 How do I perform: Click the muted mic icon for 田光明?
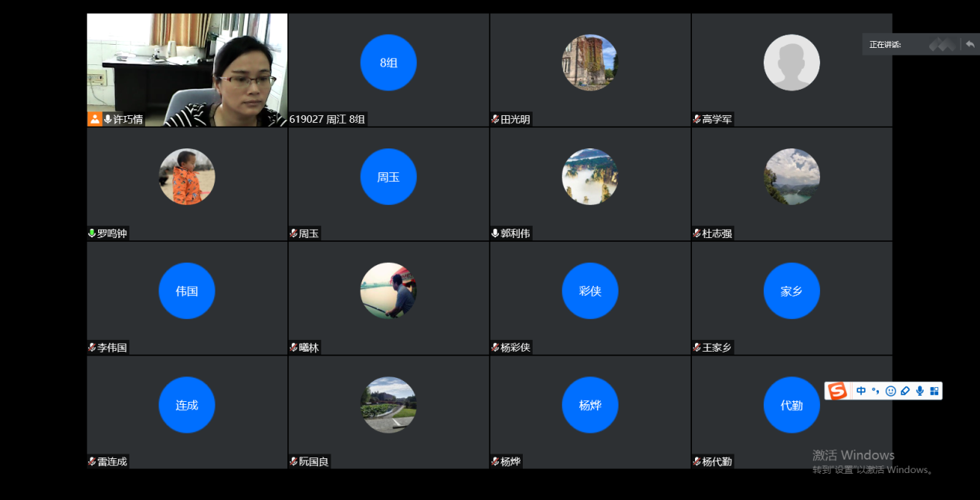[495, 119]
